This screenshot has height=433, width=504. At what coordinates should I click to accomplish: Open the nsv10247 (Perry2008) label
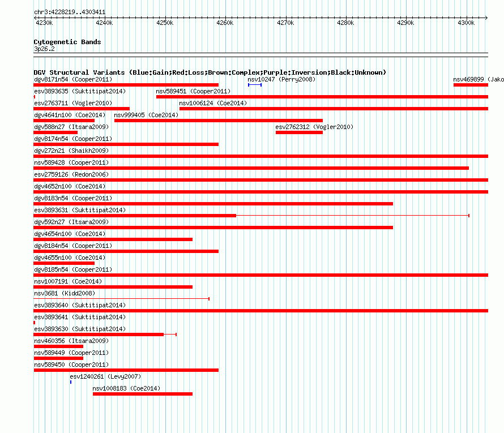(x=281, y=79)
